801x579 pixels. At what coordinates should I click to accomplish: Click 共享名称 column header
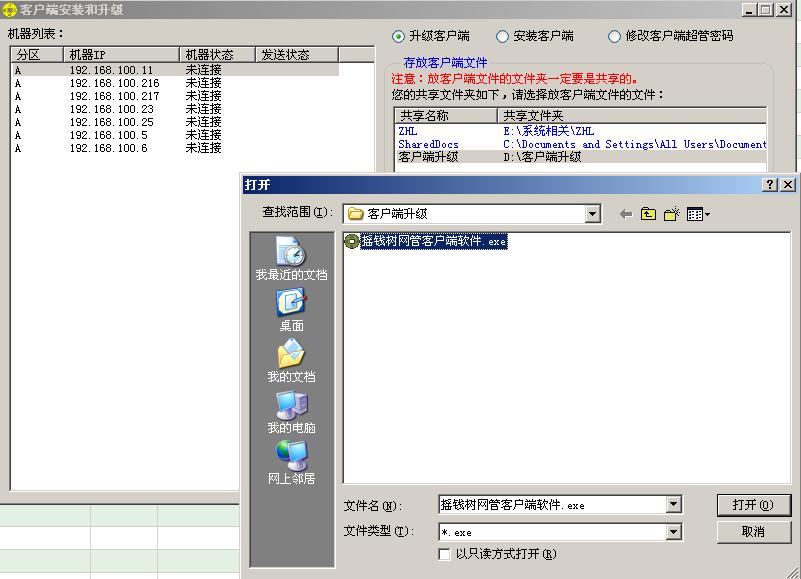(446, 115)
